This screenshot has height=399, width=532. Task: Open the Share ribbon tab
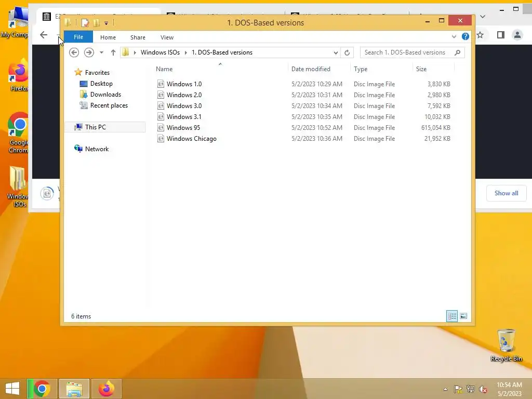coord(138,37)
